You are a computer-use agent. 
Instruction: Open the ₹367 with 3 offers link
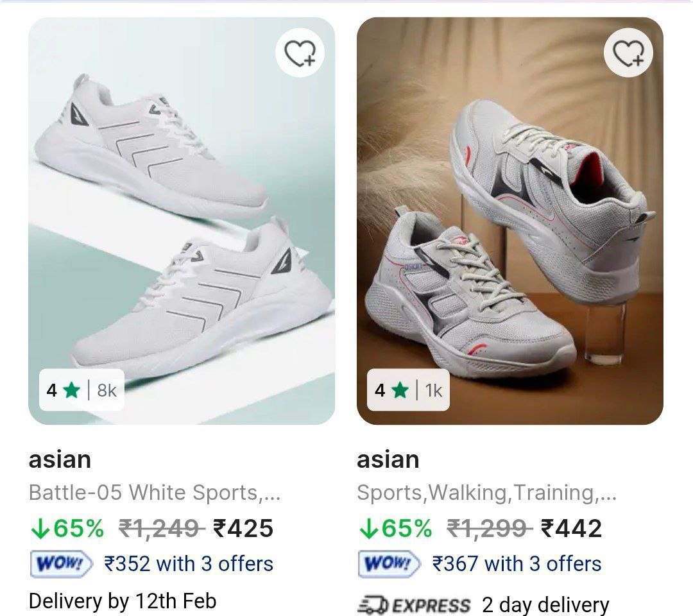tap(517, 564)
